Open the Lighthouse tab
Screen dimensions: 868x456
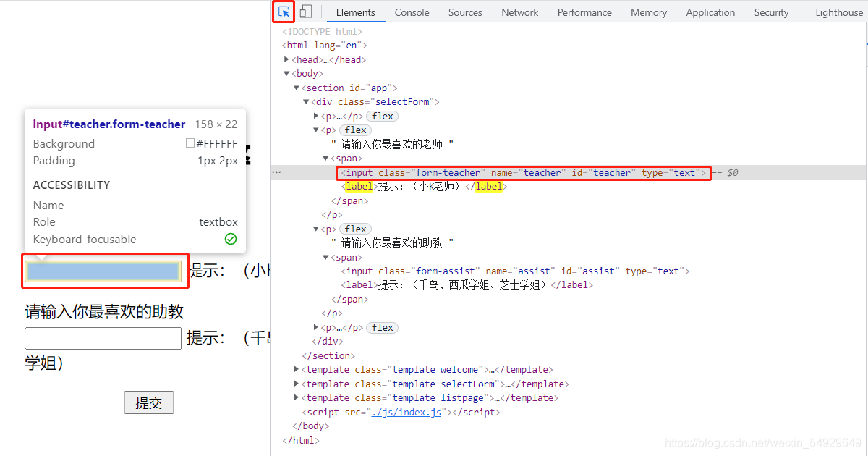click(x=839, y=12)
